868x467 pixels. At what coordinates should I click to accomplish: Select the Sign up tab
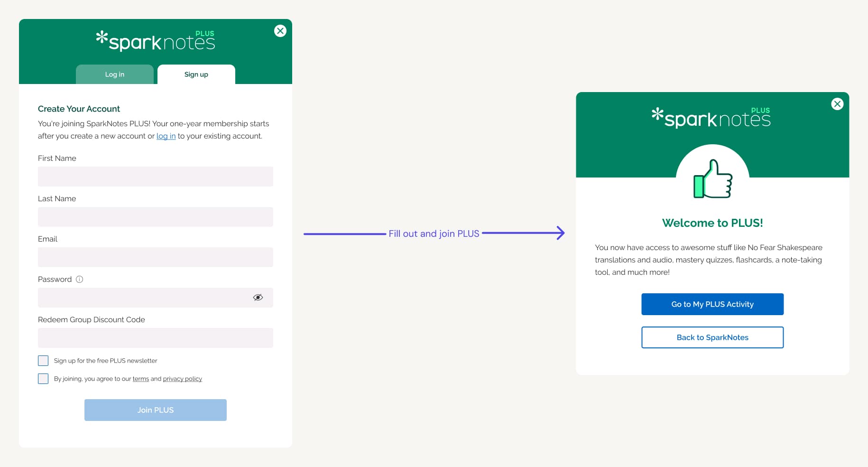click(196, 74)
